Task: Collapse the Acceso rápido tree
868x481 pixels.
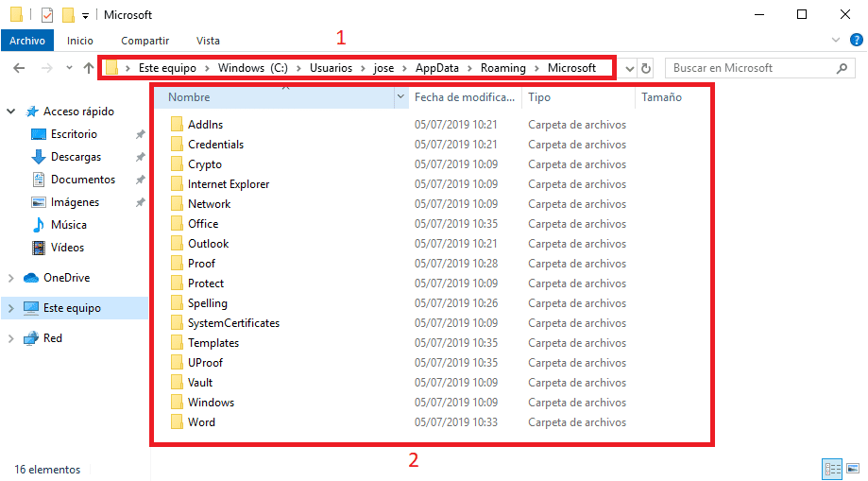Action: [x=10, y=112]
